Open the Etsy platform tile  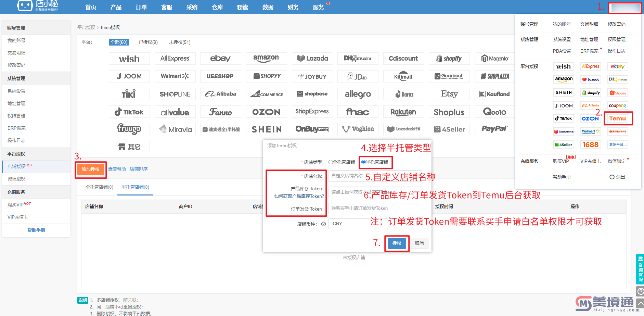(x=449, y=94)
